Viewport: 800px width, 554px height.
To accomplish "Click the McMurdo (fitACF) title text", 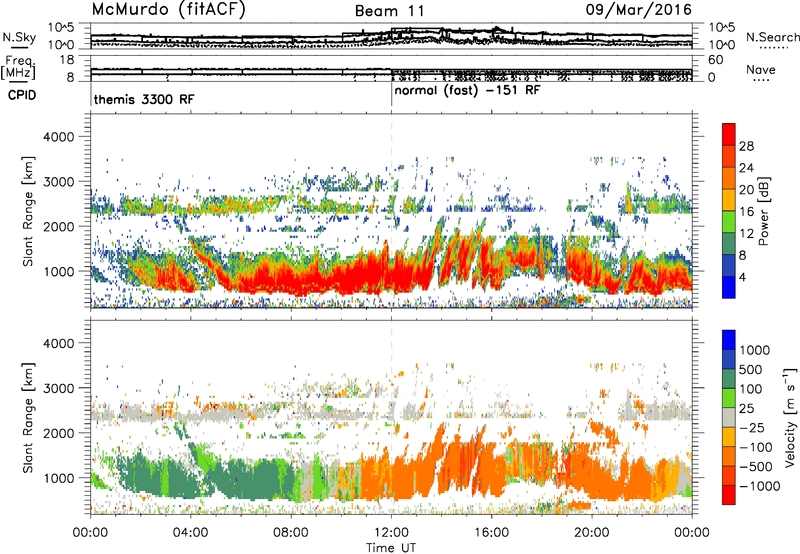I will tap(168, 10).
